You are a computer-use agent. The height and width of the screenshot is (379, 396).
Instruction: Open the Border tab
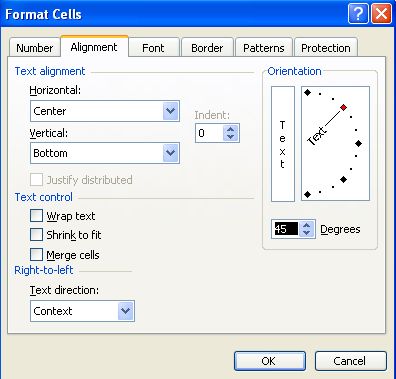[x=207, y=48]
